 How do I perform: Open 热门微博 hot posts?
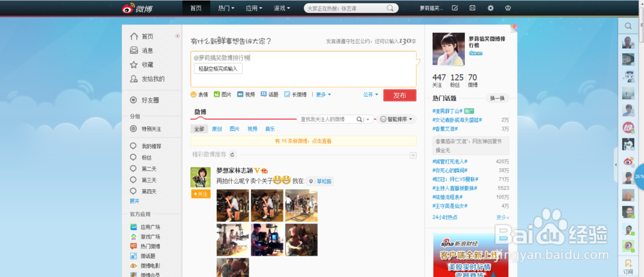146,247
